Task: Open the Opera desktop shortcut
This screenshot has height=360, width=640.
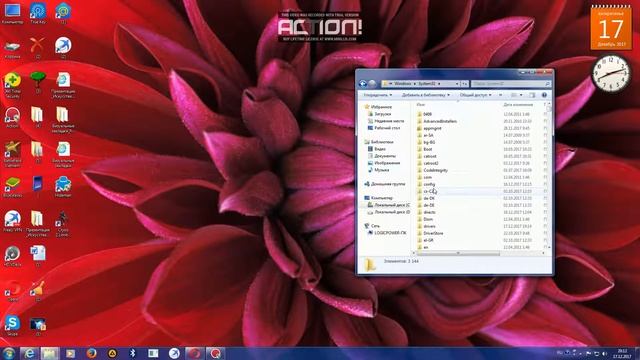Action: pos(12,290)
